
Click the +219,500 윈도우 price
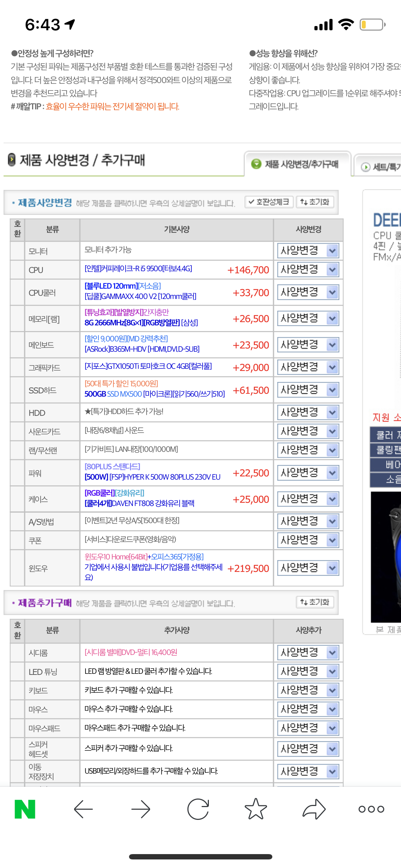point(248,568)
